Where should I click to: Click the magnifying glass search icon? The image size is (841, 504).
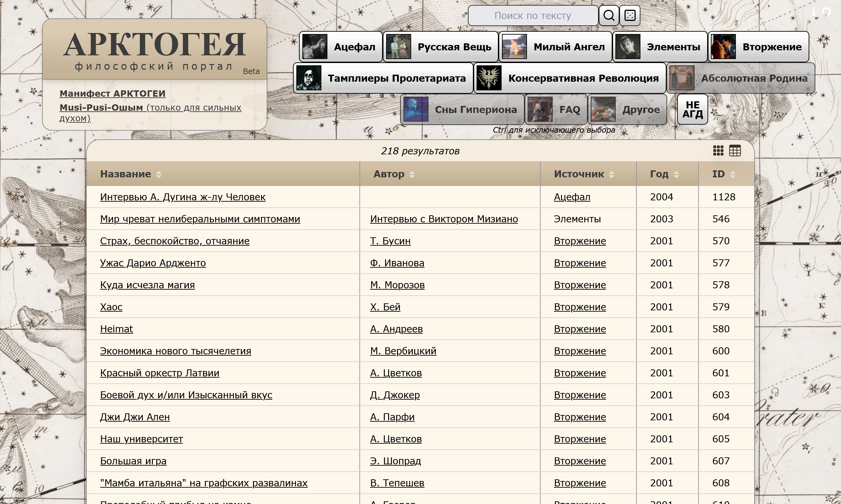pos(608,16)
